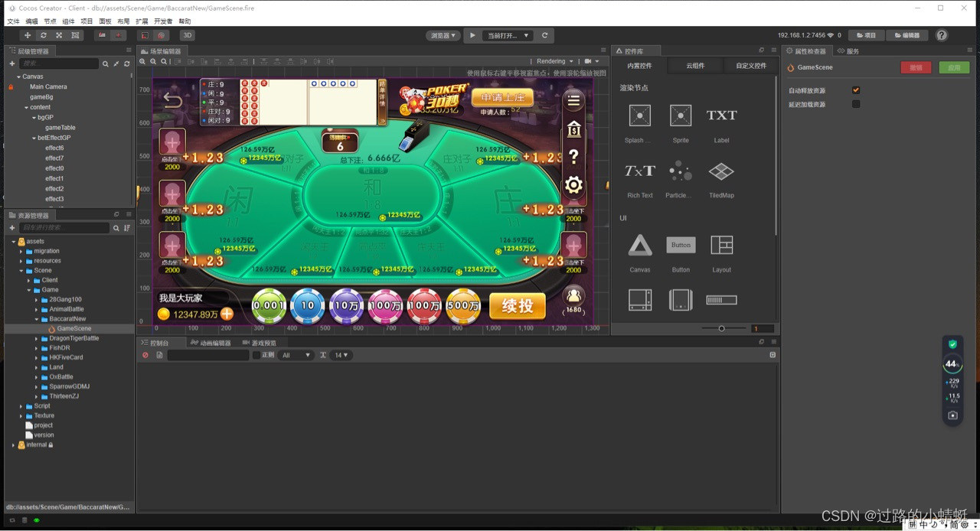
Task: Open the 浏览器 preview platform dropdown
Action: (443, 35)
